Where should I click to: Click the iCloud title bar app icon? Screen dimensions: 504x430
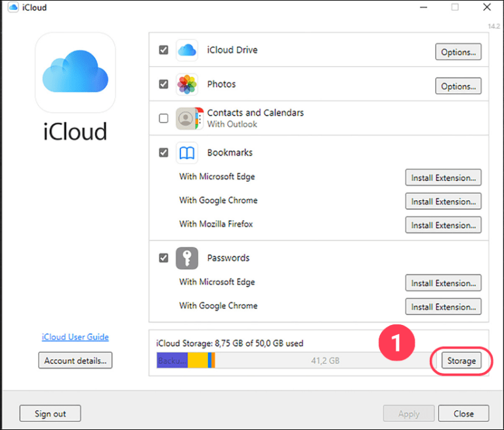coord(13,7)
